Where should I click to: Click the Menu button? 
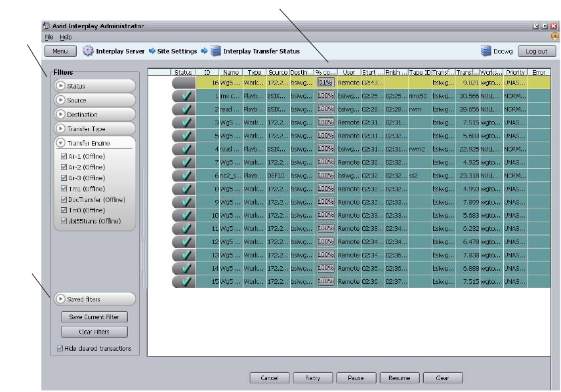[60, 51]
